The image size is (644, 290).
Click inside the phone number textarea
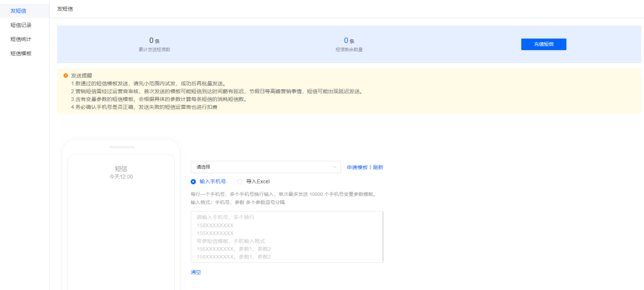coord(287,236)
